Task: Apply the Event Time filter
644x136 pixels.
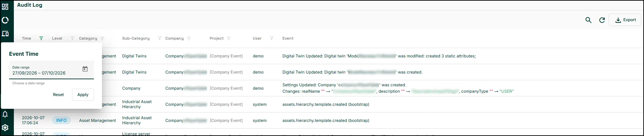Action: 83,95
